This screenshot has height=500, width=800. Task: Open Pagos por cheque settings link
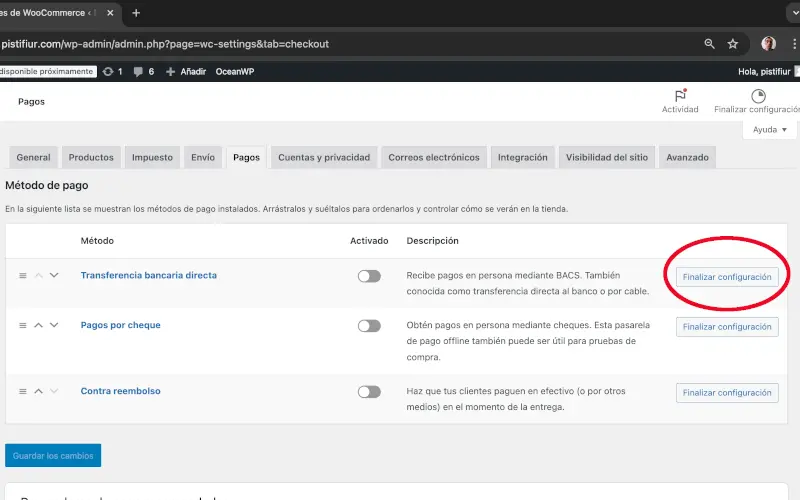tap(120, 325)
